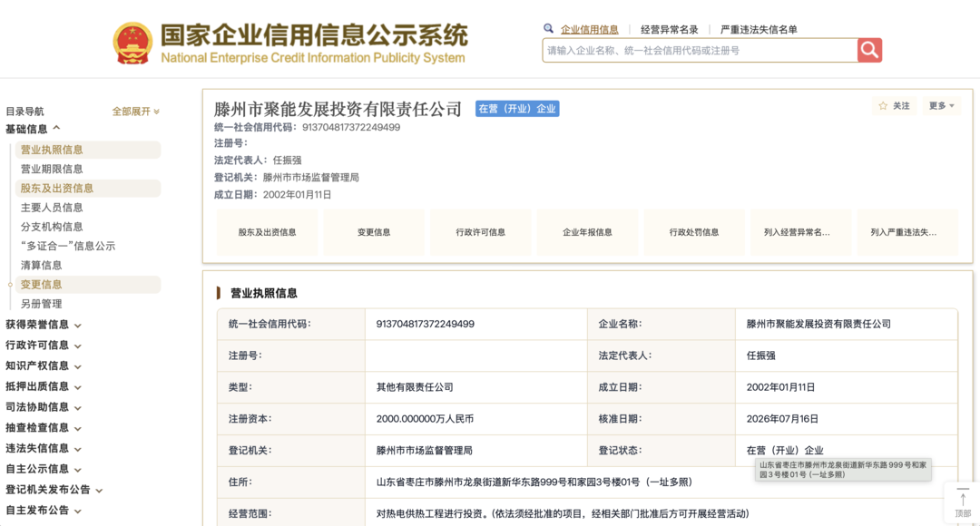The image size is (980, 526).
Task: Open 营业期限信息 in sidebar
Action: pos(52,170)
